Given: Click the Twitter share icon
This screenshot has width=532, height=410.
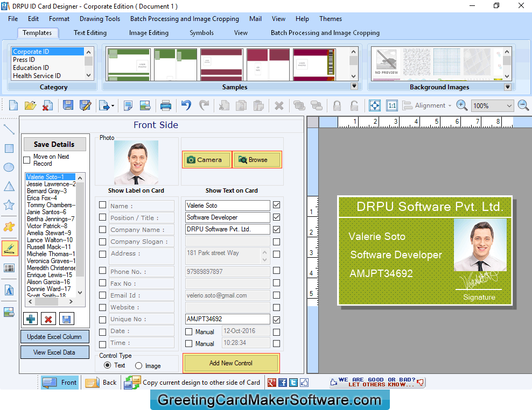Looking at the screenshot, I should tap(293, 383).
